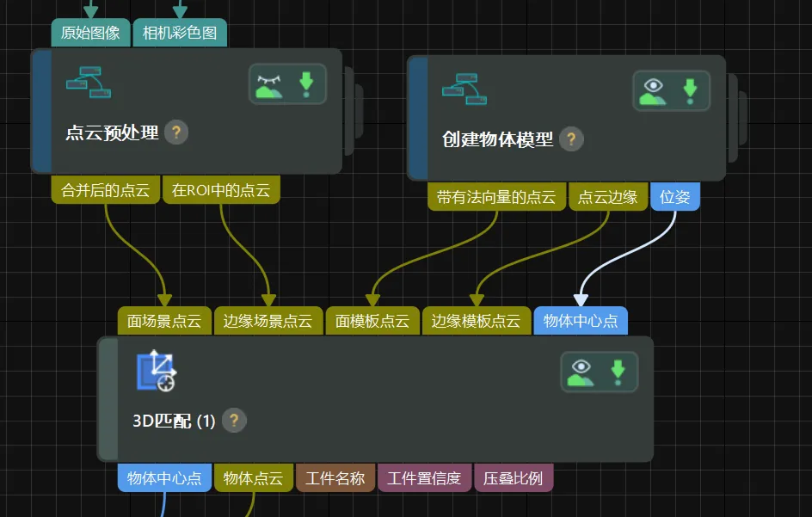The width and height of the screenshot is (812, 517).
Task: Click the 工件名称 output label
Action: tap(334, 477)
